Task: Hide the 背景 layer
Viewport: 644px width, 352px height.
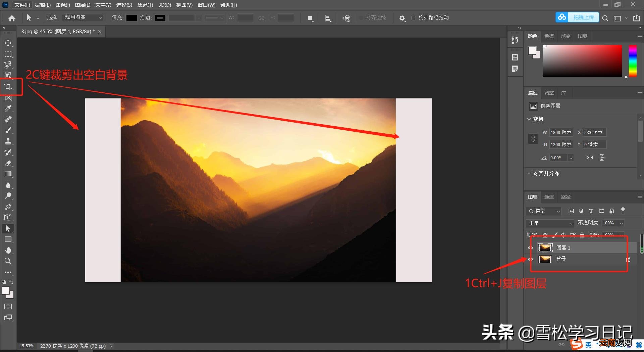Action: [x=531, y=259]
